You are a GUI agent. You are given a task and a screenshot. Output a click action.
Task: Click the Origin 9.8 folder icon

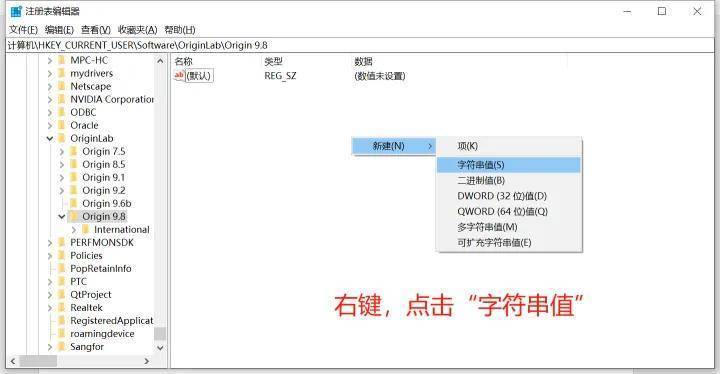pos(74,216)
